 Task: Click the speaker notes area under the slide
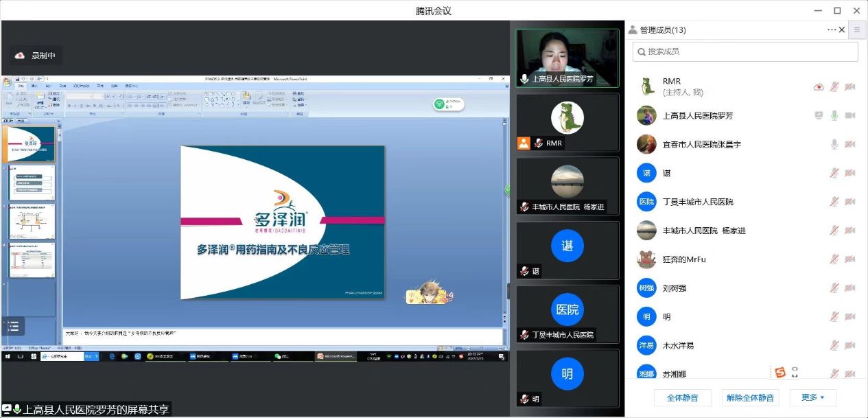[283, 336]
